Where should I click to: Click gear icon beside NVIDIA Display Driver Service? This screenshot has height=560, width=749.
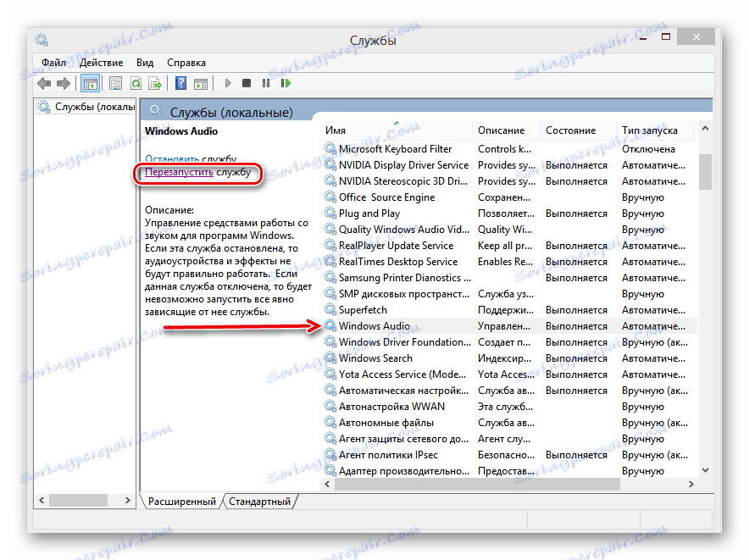point(330,165)
